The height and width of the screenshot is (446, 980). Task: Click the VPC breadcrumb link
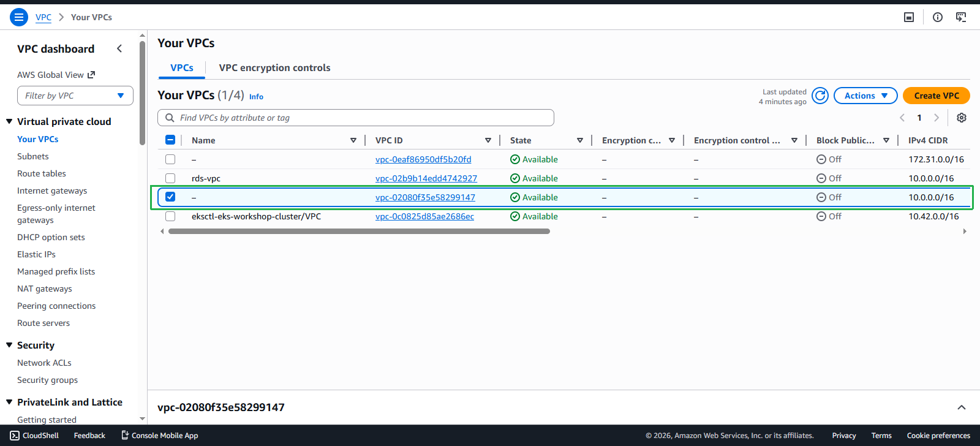tap(43, 17)
